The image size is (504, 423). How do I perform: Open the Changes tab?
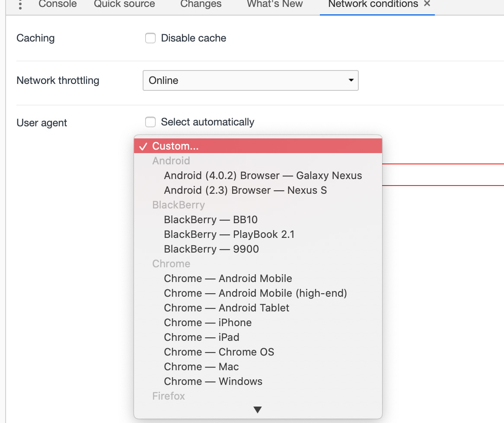(x=201, y=4)
